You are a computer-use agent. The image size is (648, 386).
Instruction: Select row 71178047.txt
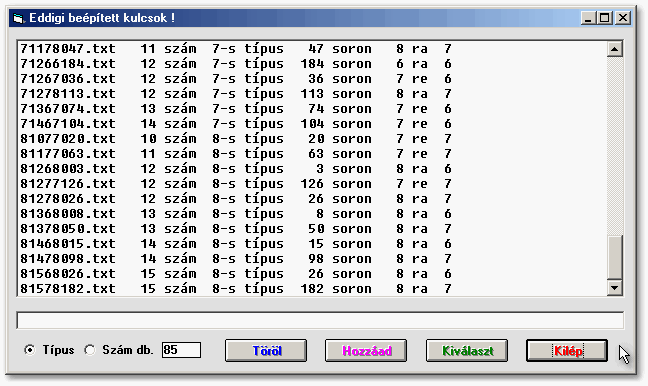pyautogui.click(x=312, y=49)
